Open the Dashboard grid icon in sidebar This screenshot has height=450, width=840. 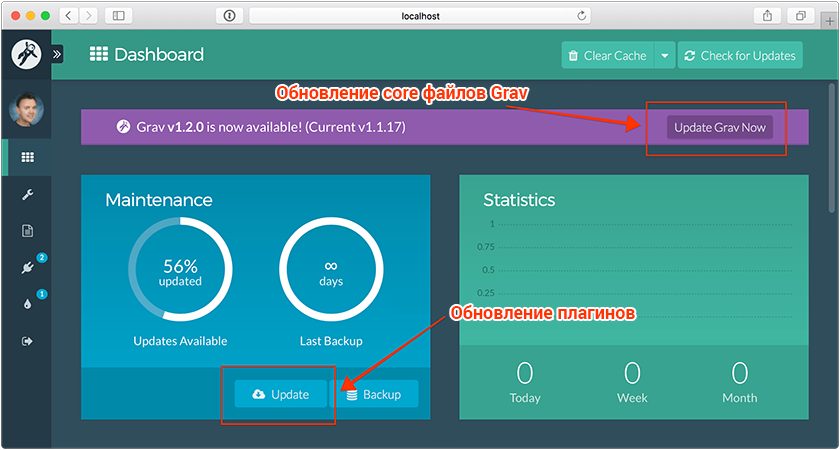point(27,158)
